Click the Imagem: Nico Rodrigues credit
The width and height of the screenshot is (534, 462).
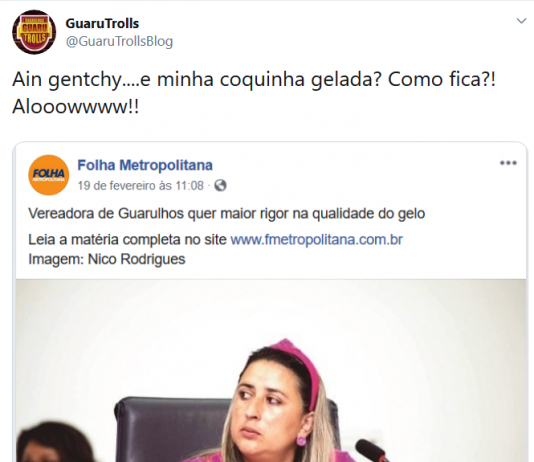(107, 259)
